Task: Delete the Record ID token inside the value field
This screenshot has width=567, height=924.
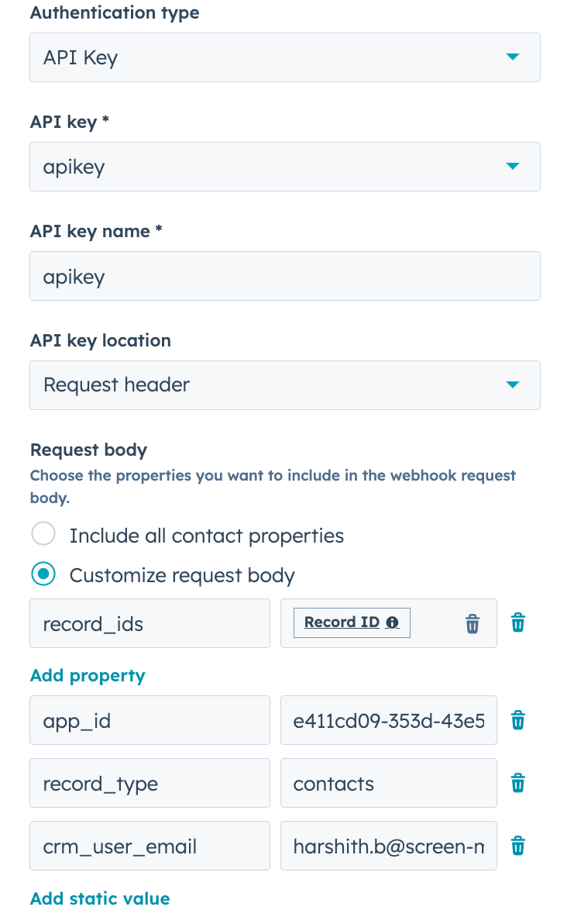Action: (x=472, y=623)
